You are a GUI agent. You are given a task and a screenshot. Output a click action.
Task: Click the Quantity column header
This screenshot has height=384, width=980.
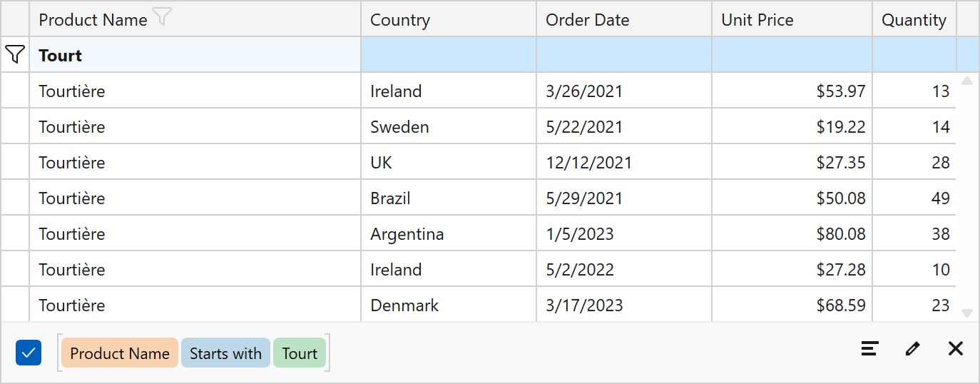click(914, 20)
